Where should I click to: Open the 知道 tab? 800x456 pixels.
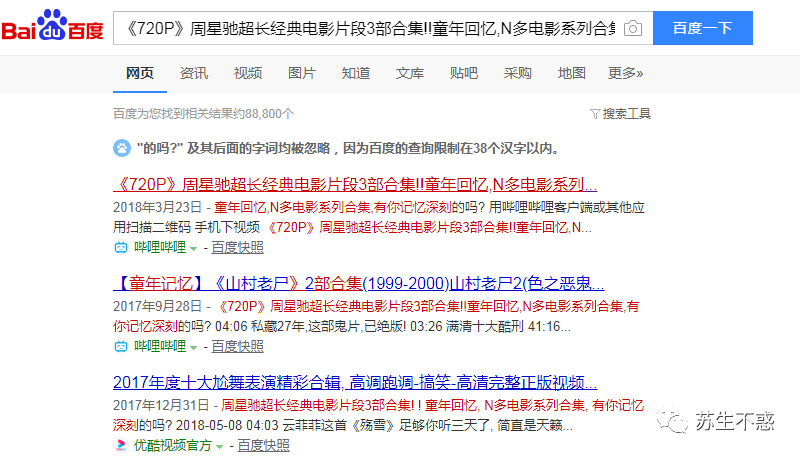(356, 73)
